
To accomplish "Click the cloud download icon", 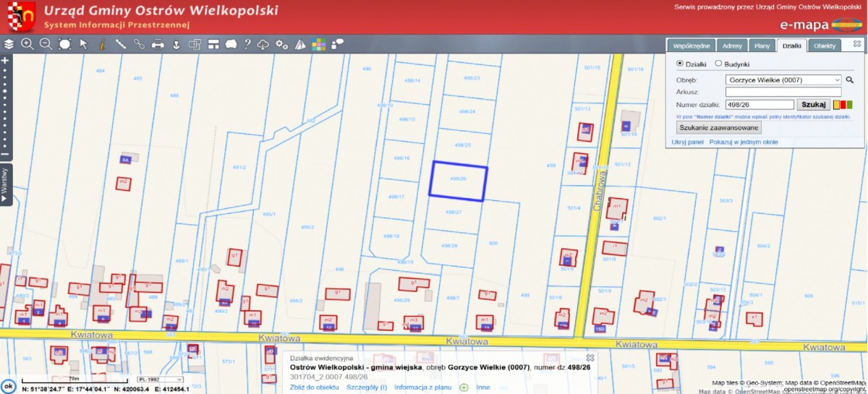I will (263, 44).
